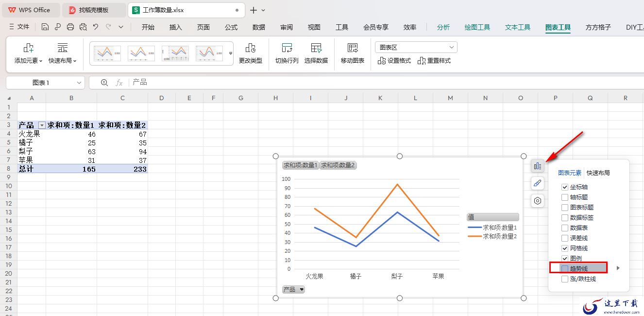Open the 开始 ribbon tab
The width and height of the screenshot is (644, 316).
coord(148,27)
